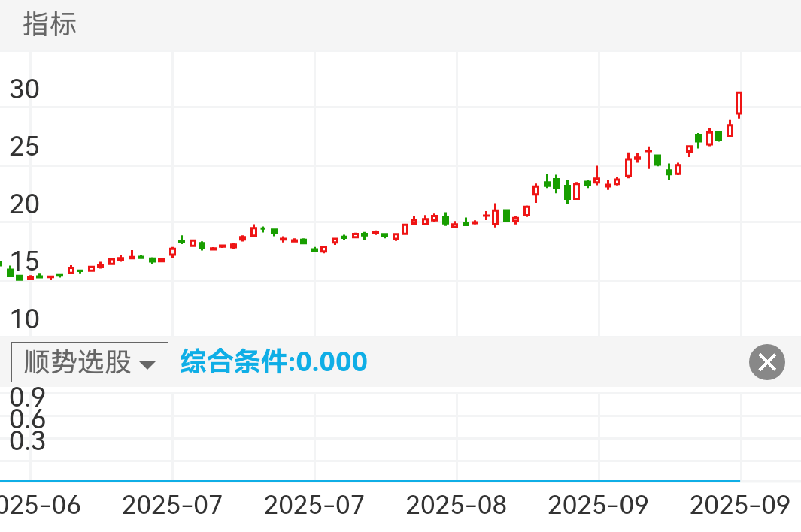This screenshot has width=801, height=532.
Task: Close the indicator panel with the gray X
Action: (766, 363)
